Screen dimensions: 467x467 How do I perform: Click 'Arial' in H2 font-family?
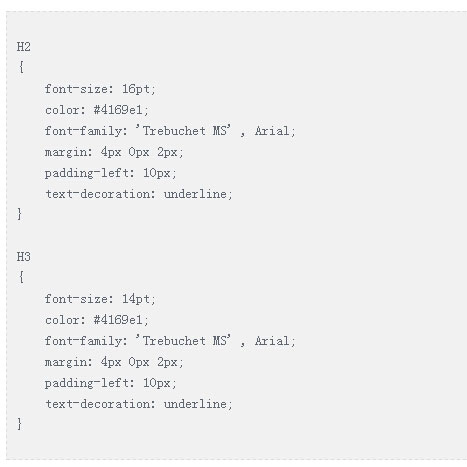coord(272,131)
